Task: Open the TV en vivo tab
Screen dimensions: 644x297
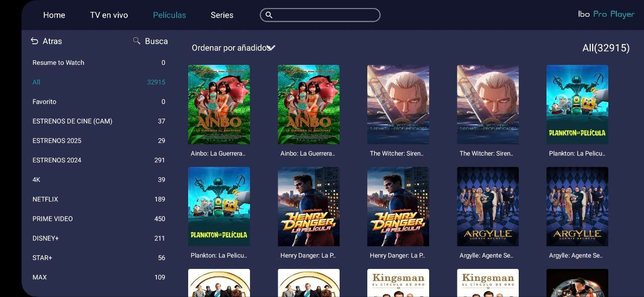Action: pos(109,15)
